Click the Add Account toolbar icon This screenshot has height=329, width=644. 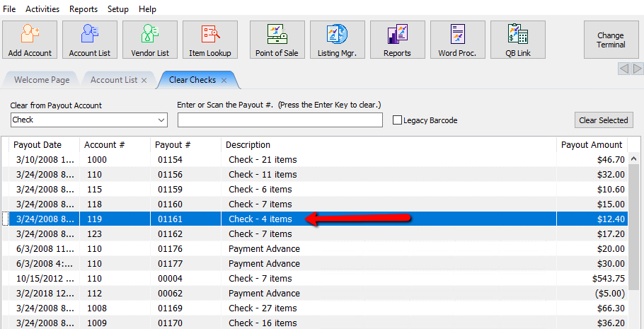point(30,40)
